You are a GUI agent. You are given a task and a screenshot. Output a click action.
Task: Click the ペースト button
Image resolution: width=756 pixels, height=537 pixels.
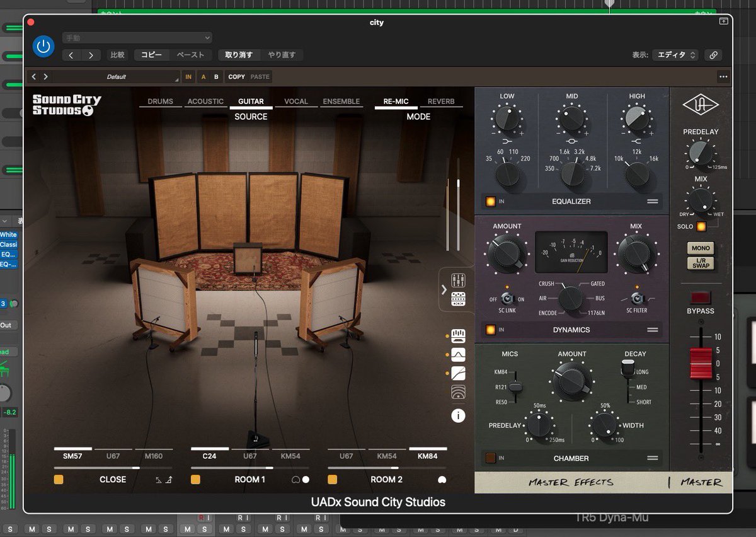190,55
